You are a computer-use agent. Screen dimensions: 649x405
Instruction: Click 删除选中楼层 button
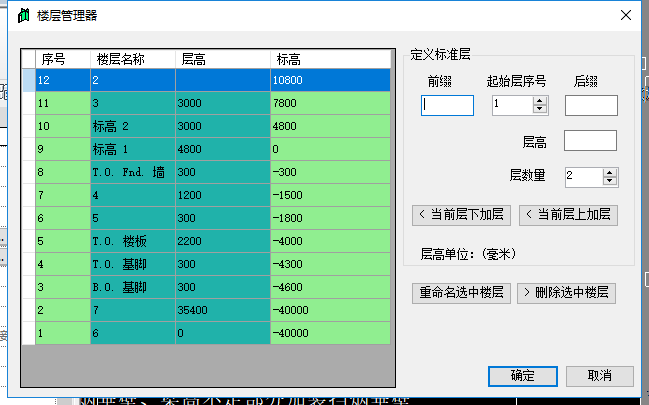point(566,293)
